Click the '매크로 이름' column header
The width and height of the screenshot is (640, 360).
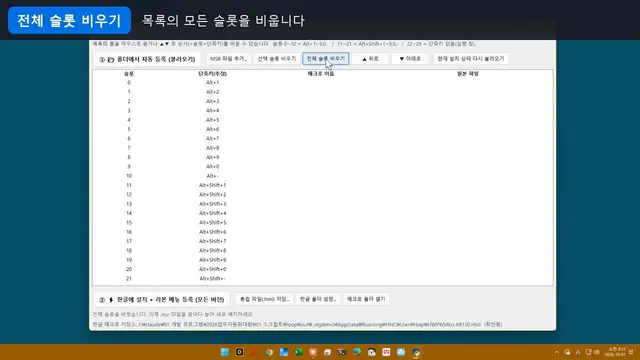[x=321, y=74]
